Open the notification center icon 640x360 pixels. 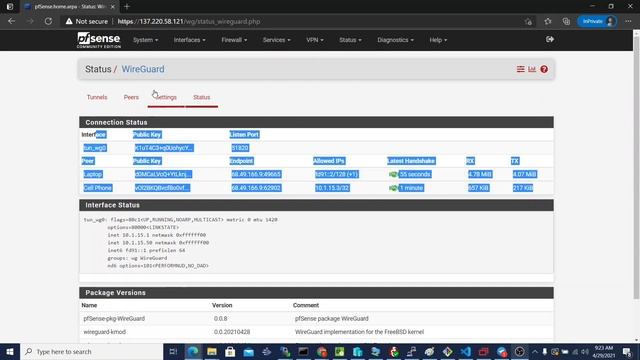(627, 351)
